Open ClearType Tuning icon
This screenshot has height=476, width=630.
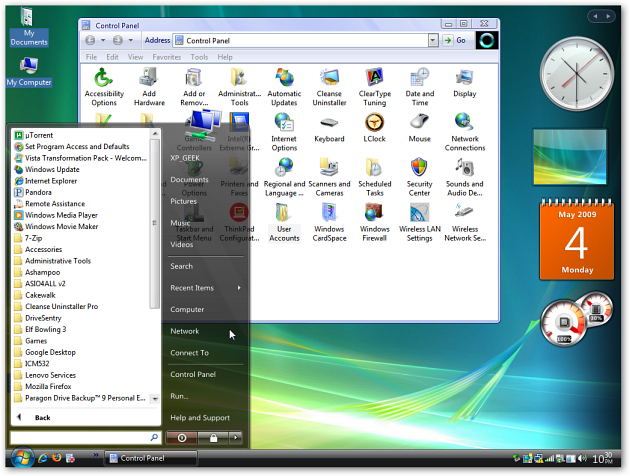[x=374, y=87]
